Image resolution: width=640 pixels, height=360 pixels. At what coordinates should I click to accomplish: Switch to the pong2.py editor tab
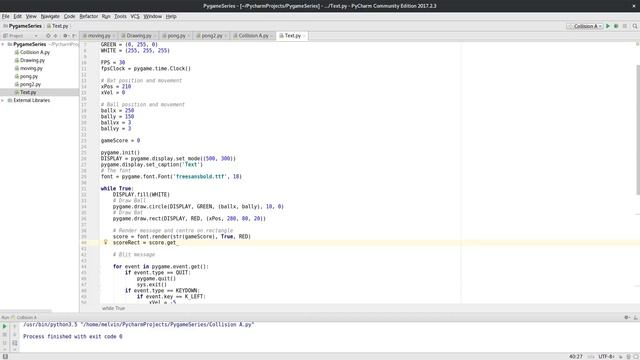click(x=211, y=36)
